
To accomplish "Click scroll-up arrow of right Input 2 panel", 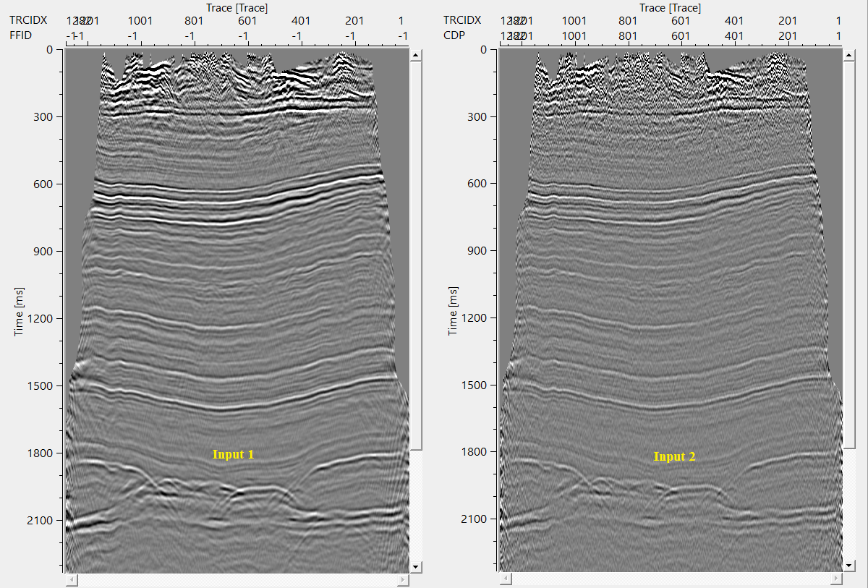I will 849,55.
